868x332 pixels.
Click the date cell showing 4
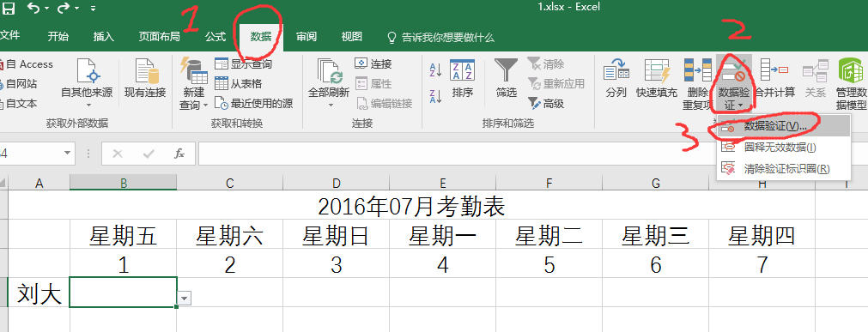click(442, 264)
